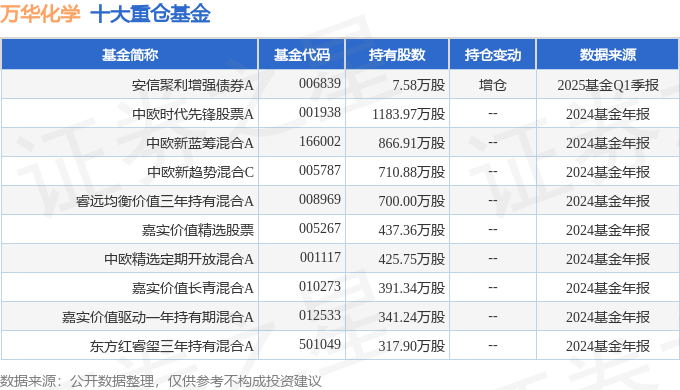Click the 基金代码 column header
The width and height of the screenshot is (680, 390).
tap(302, 55)
